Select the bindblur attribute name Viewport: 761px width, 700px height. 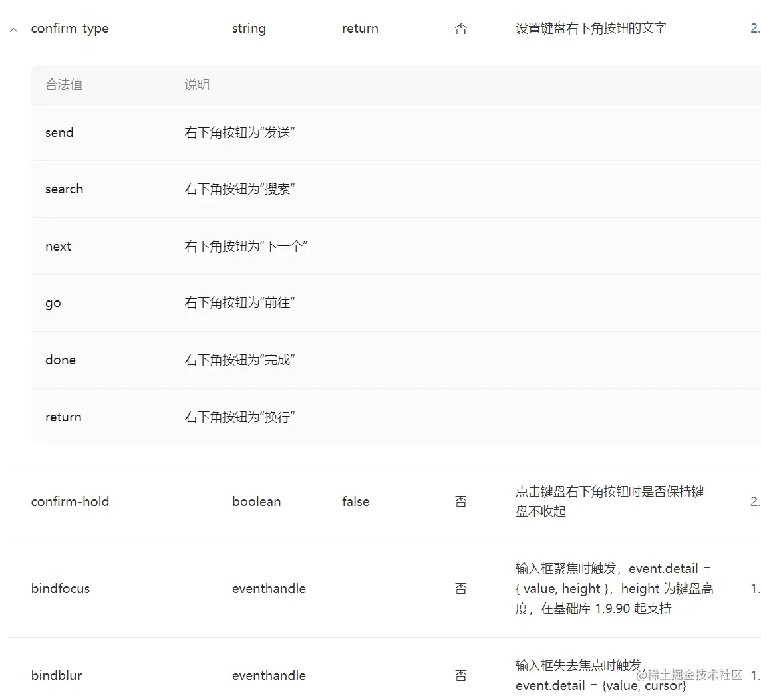57,676
